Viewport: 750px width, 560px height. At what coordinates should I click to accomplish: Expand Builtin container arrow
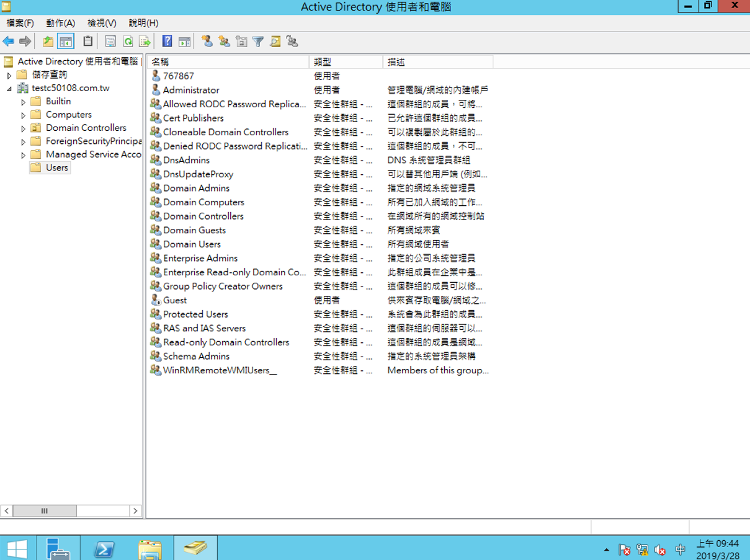24,102
